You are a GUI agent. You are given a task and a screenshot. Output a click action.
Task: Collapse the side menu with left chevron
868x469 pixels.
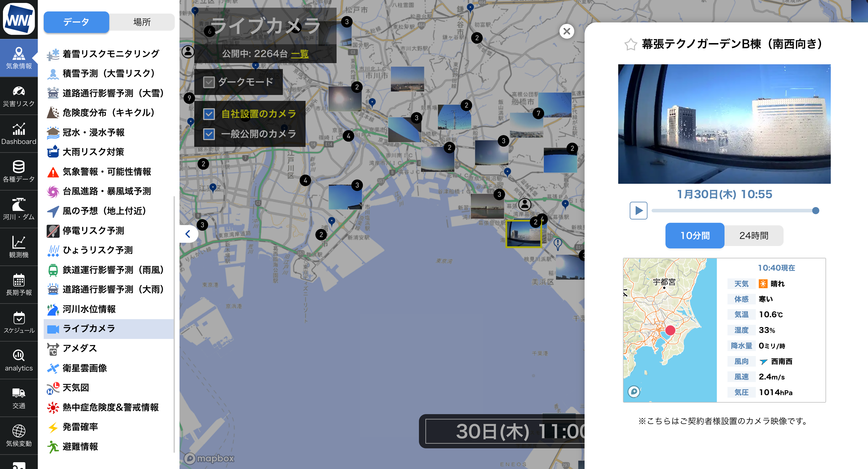[x=188, y=234]
